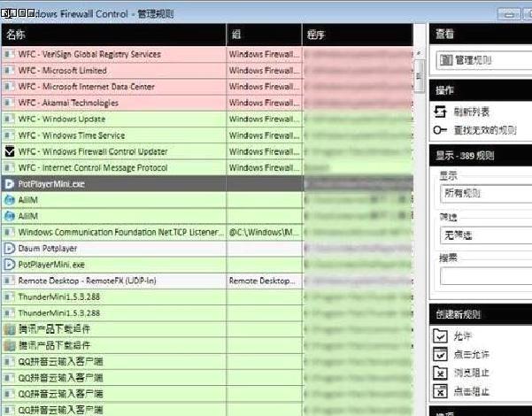Viewport: 532px width, 416px height.
Task: Click the allow rule folder icon
Action: (441, 336)
